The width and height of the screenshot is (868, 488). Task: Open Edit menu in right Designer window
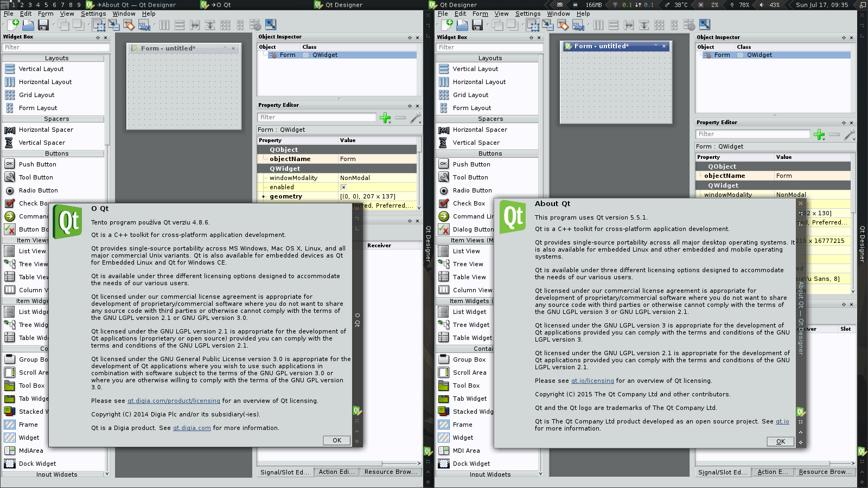click(460, 14)
